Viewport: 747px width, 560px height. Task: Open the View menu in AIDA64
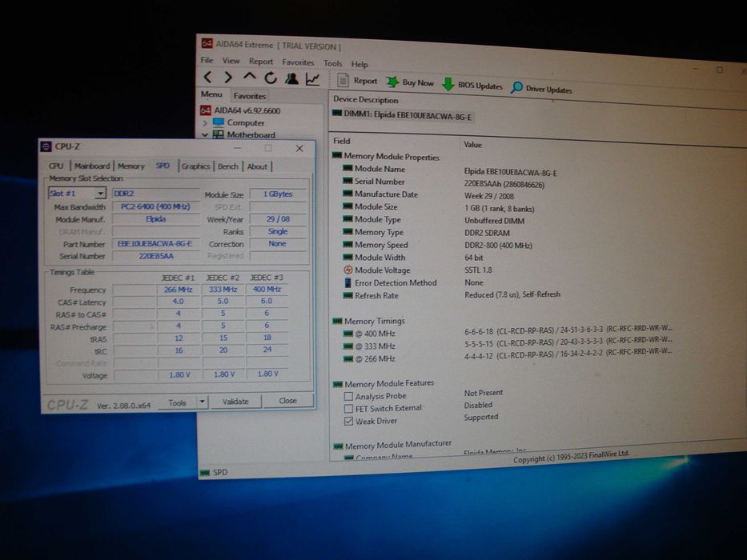tap(231, 61)
